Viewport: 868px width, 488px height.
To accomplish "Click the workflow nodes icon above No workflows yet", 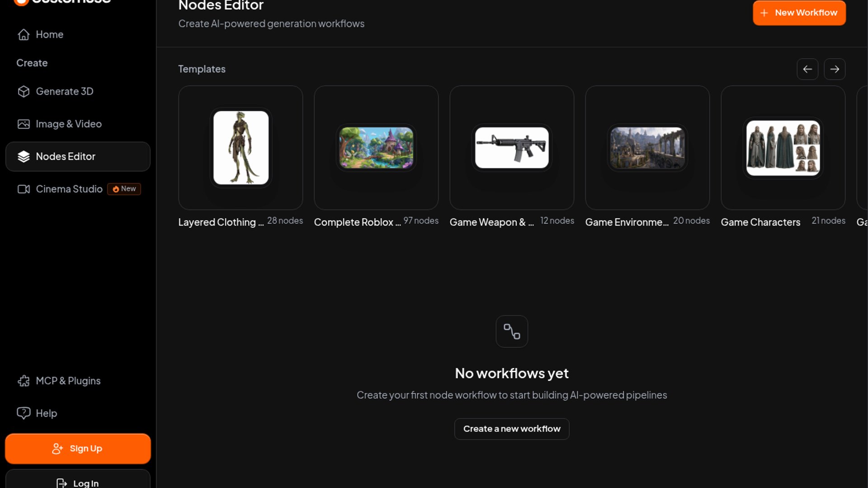I will (x=512, y=332).
